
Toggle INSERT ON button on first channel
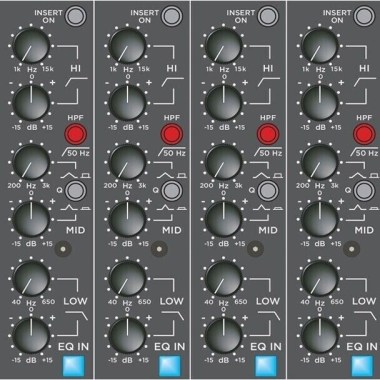76,16
